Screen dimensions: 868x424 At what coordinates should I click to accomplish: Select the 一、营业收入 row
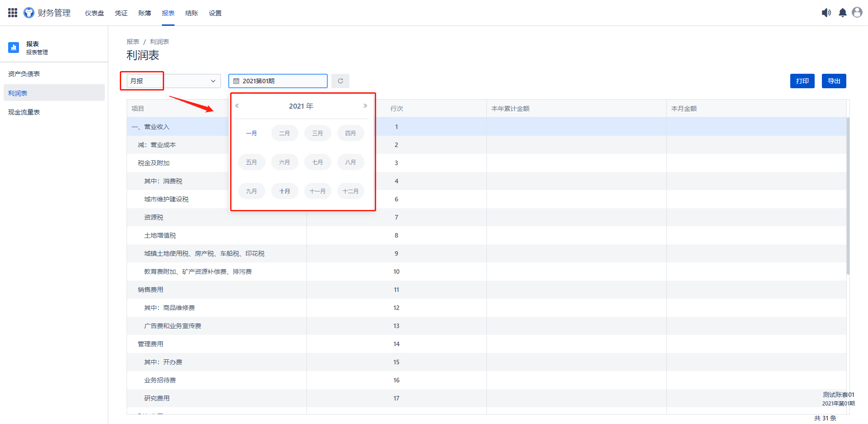[486, 127]
